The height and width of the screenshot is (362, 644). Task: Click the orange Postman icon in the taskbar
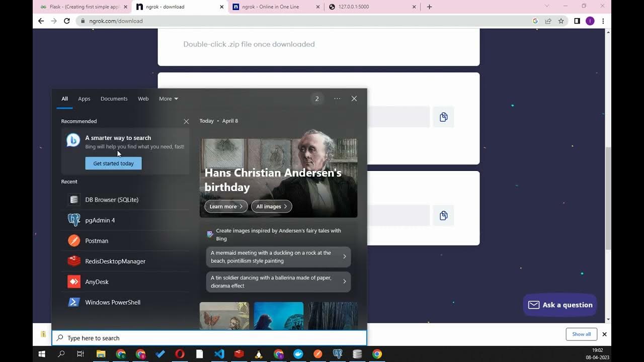pyautogui.click(x=318, y=354)
